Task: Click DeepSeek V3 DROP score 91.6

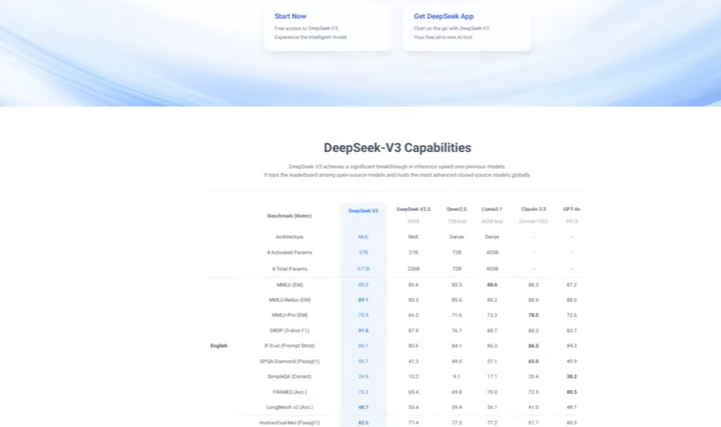Action: coord(363,330)
